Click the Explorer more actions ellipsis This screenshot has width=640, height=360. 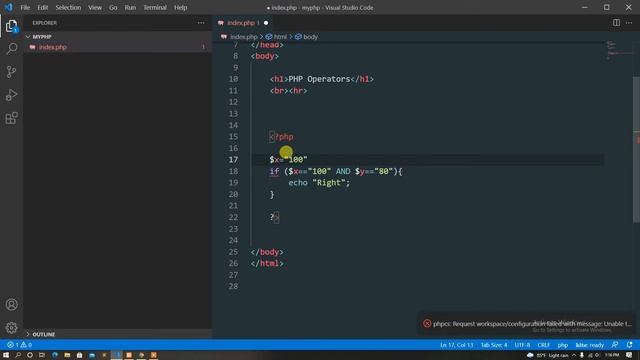[x=201, y=23]
